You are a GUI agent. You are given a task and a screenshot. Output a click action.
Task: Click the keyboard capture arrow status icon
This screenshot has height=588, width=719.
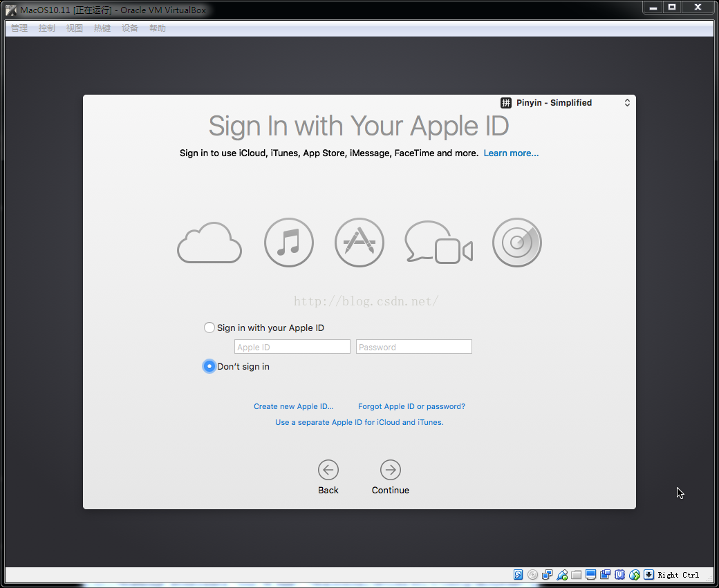[649, 575]
